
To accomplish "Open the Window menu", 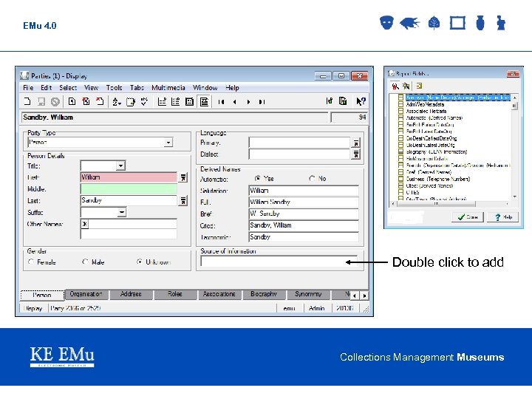I will click(x=205, y=88).
